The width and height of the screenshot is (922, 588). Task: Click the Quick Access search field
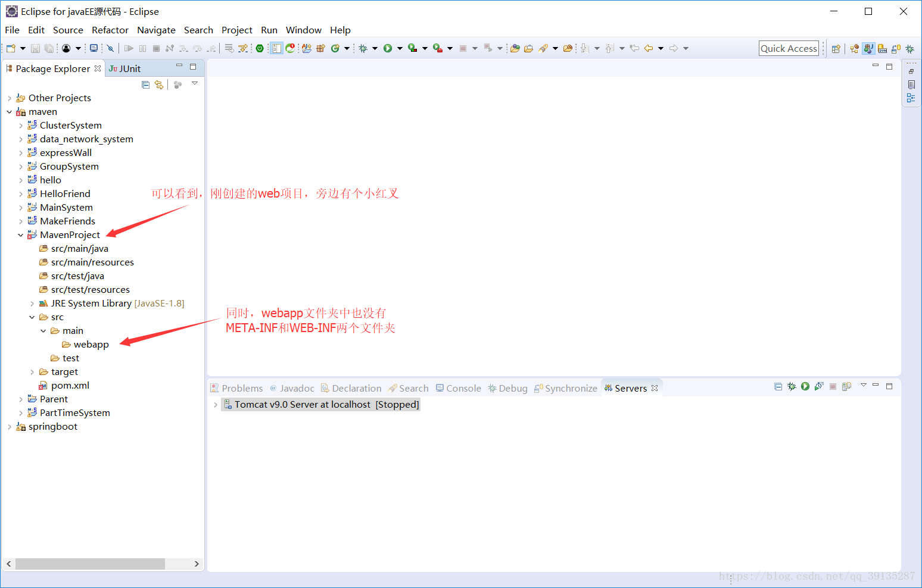[x=789, y=48]
